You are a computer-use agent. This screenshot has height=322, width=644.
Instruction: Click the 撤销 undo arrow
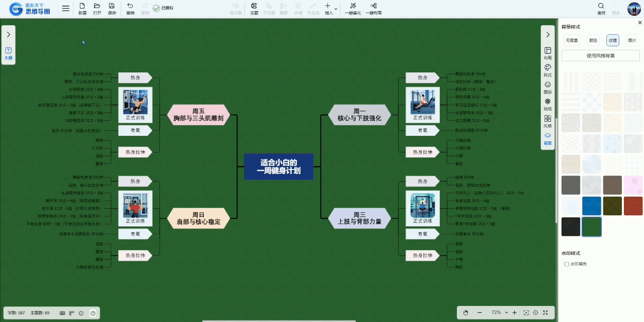click(130, 6)
